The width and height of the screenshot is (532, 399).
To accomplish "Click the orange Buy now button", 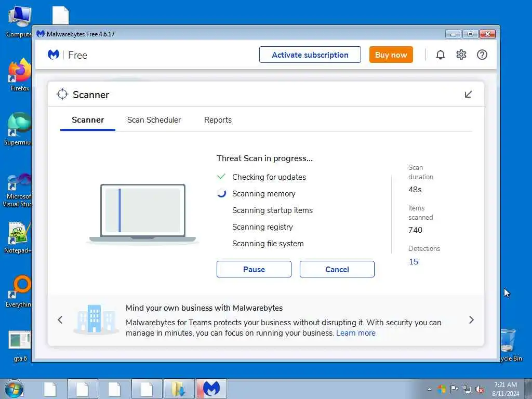I will 391,55.
